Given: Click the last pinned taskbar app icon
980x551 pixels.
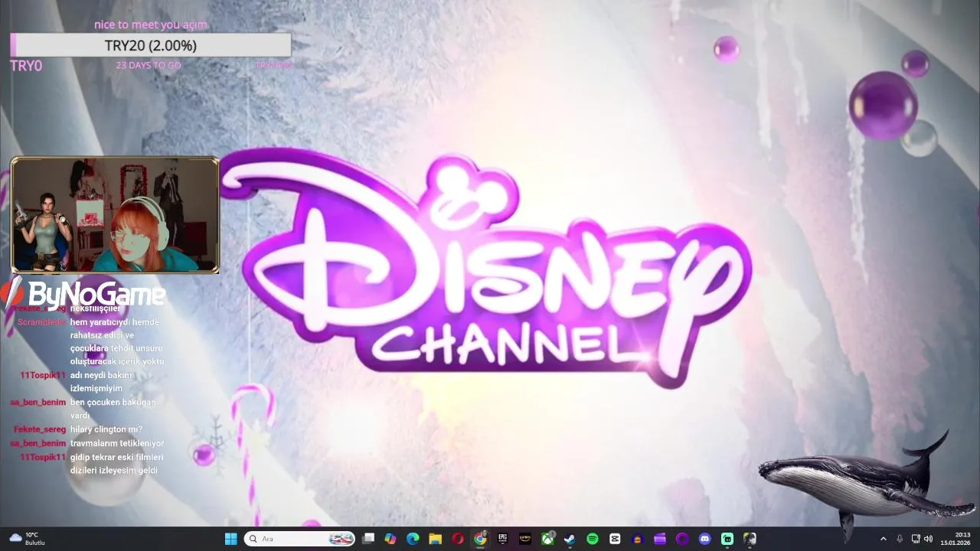Looking at the screenshot, I should 750,539.
